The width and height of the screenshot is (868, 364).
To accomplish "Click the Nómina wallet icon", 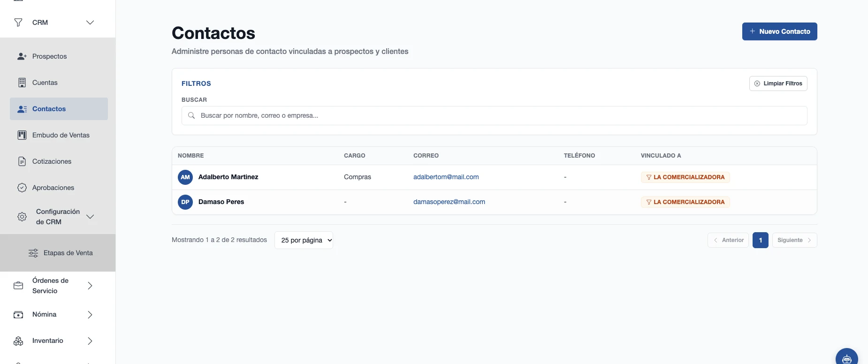I will pyautogui.click(x=18, y=315).
